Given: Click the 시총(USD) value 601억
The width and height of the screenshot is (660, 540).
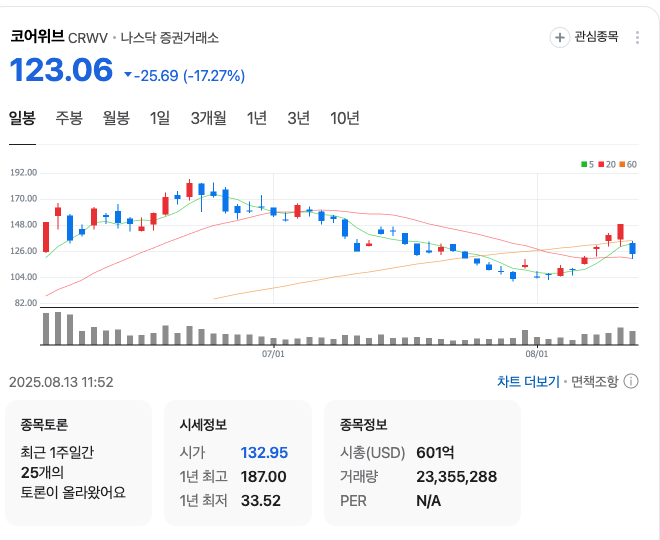Looking at the screenshot, I should (435, 453).
